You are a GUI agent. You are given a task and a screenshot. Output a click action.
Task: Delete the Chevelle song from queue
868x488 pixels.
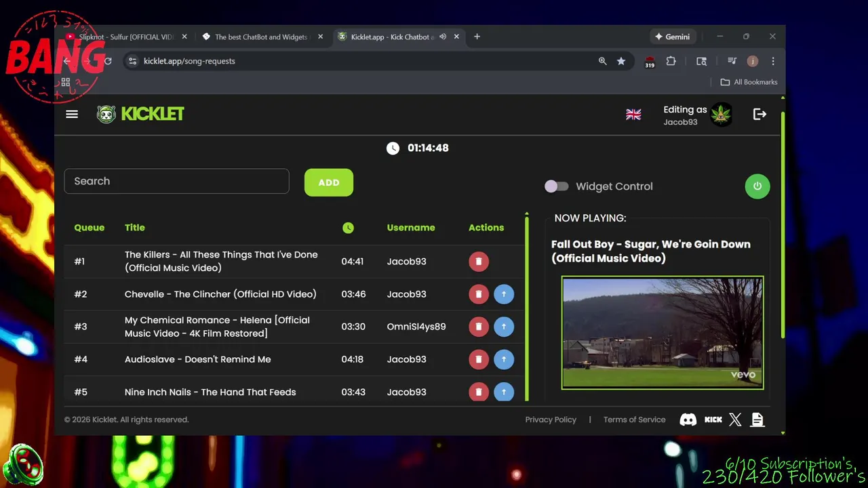(x=479, y=294)
